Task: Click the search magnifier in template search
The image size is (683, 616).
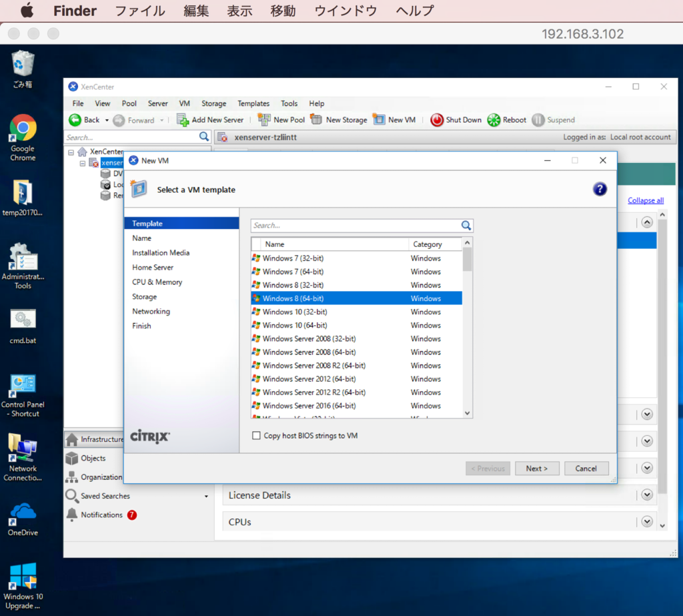Action: pos(466,226)
